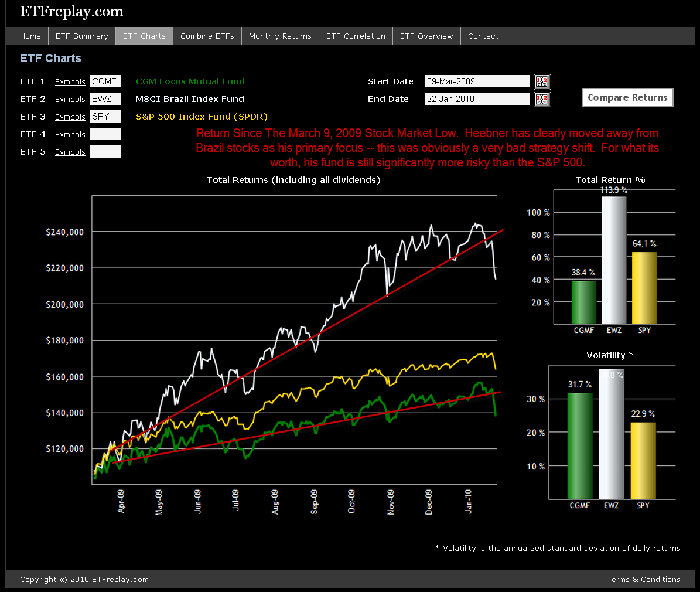Click the Compare Returns button
The image size is (700, 592).
[x=627, y=97]
